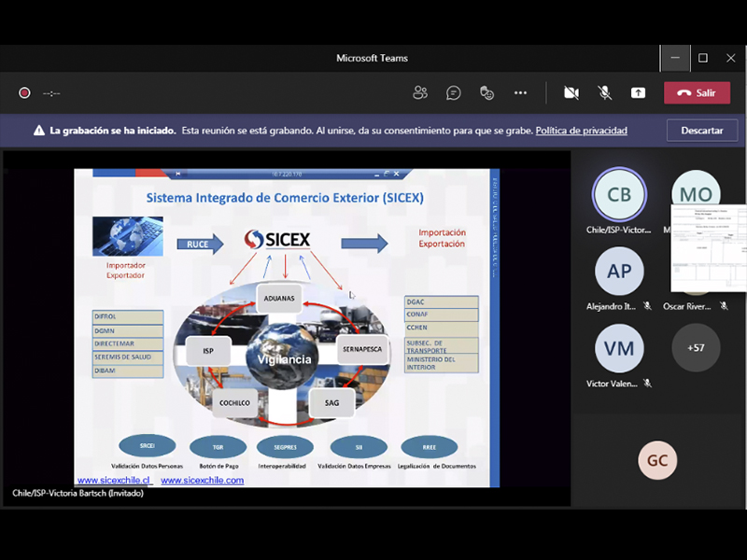Screen dimensions: 747x560
Task: Click the RUCE arrow in shared slide
Action: coord(200,245)
